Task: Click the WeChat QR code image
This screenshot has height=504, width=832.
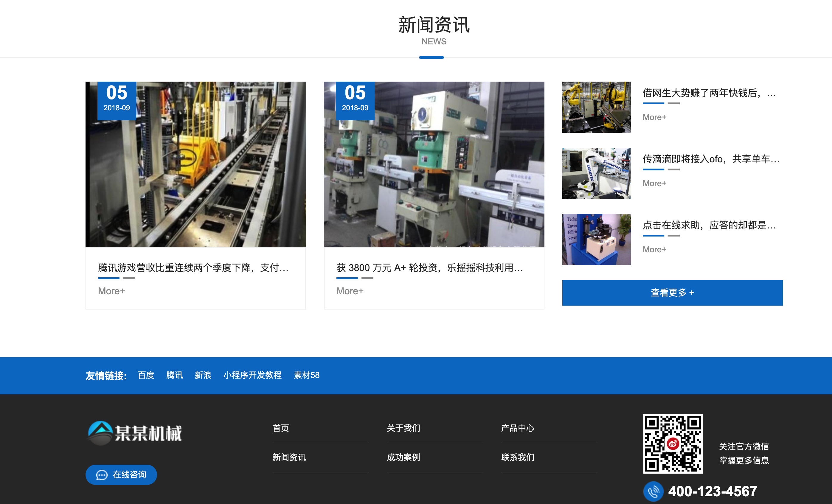Action: [673, 444]
